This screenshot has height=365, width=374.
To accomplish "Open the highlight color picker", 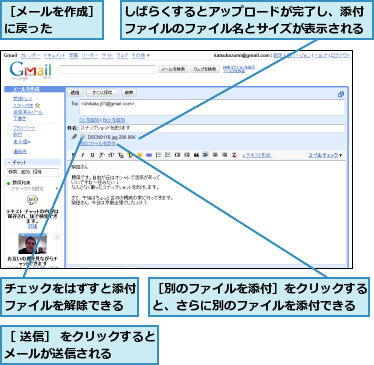I will tap(130, 155).
